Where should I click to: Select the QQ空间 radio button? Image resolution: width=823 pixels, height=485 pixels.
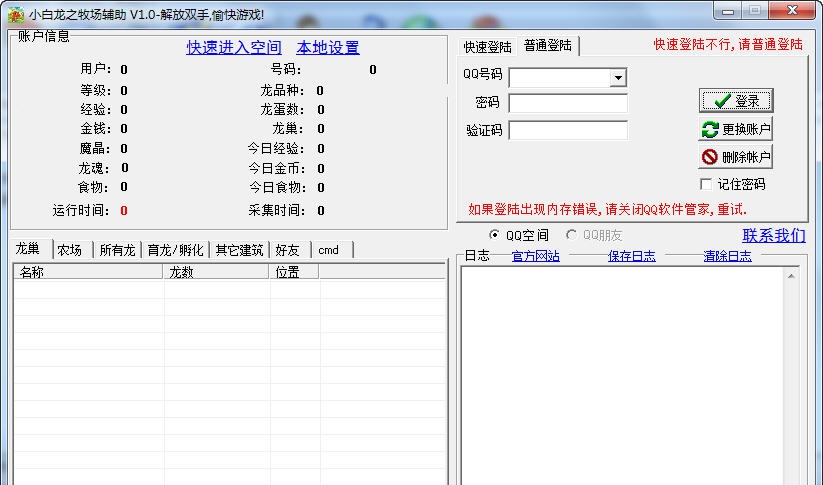494,235
